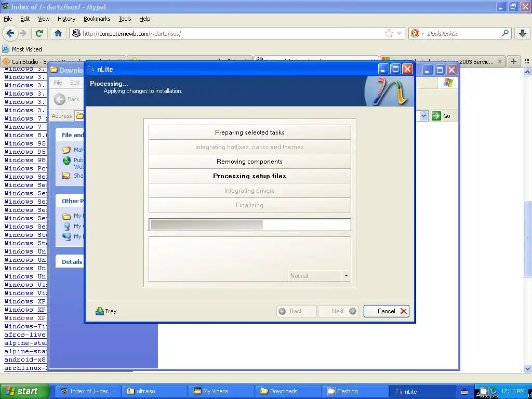Screen dimensions: 532x399
Task: Open the 'Windows-Ti' ISO link
Action: [x=26, y=326]
